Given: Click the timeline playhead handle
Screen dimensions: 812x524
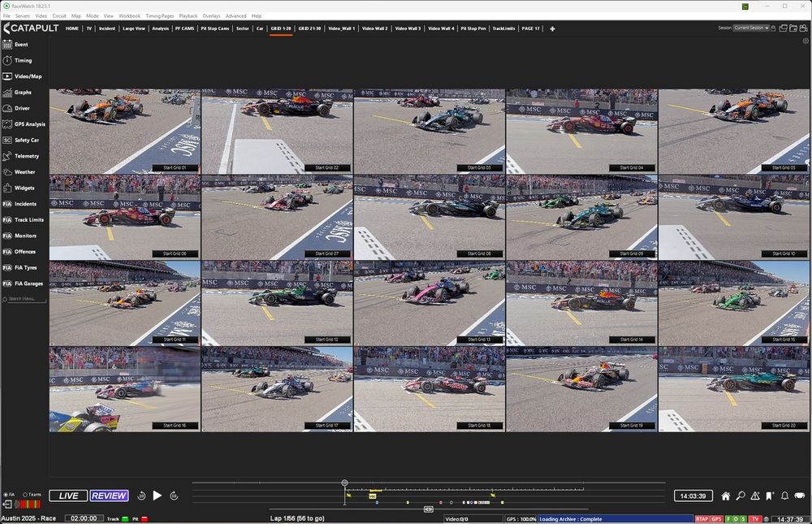Looking at the screenshot, I should pos(344,483).
